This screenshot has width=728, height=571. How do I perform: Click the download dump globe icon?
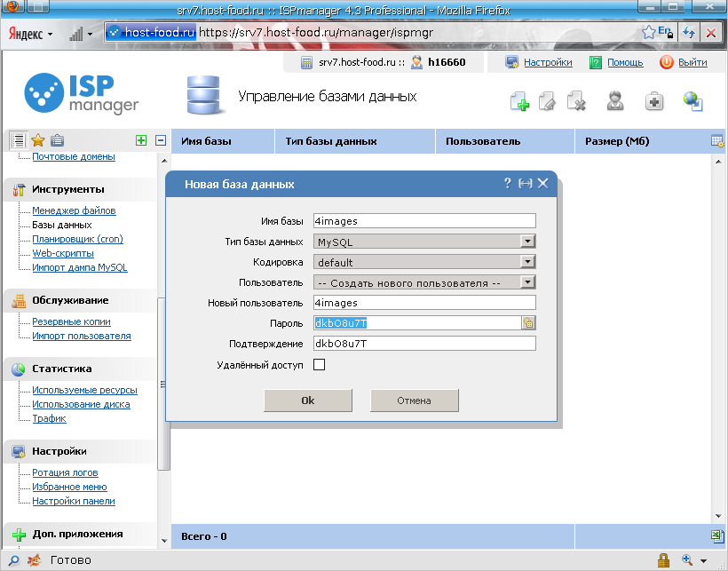click(x=693, y=100)
